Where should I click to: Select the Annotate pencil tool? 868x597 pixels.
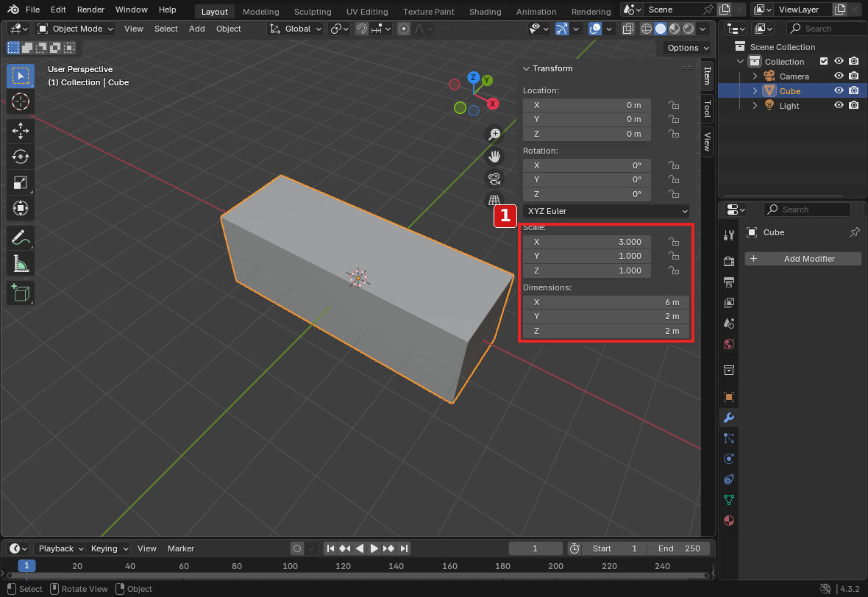tap(21, 238)
